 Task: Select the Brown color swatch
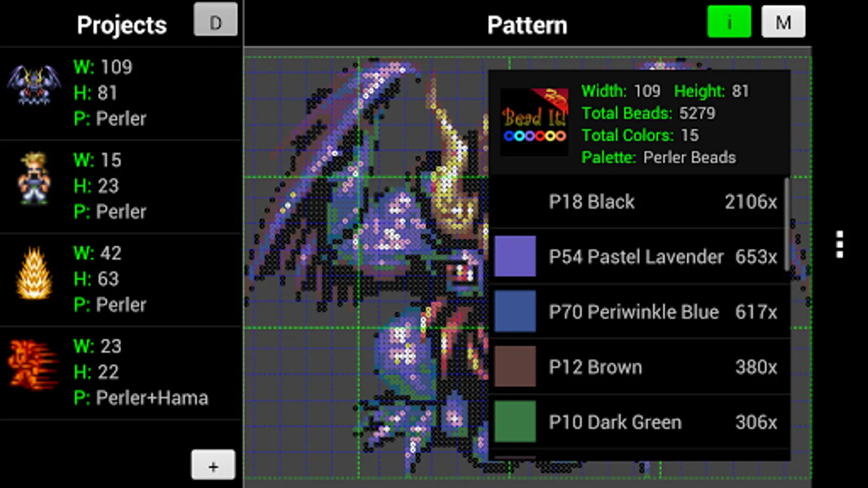click(x=515, y=367)
